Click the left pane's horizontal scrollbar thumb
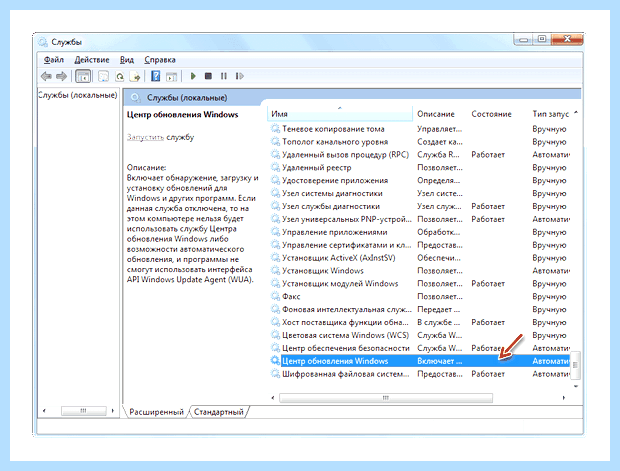This screenshot has height=471, width=620. [83, 410]
